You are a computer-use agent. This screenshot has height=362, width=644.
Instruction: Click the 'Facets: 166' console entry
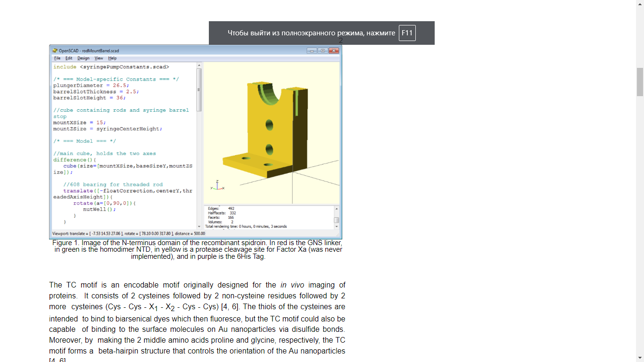point(221,217)
